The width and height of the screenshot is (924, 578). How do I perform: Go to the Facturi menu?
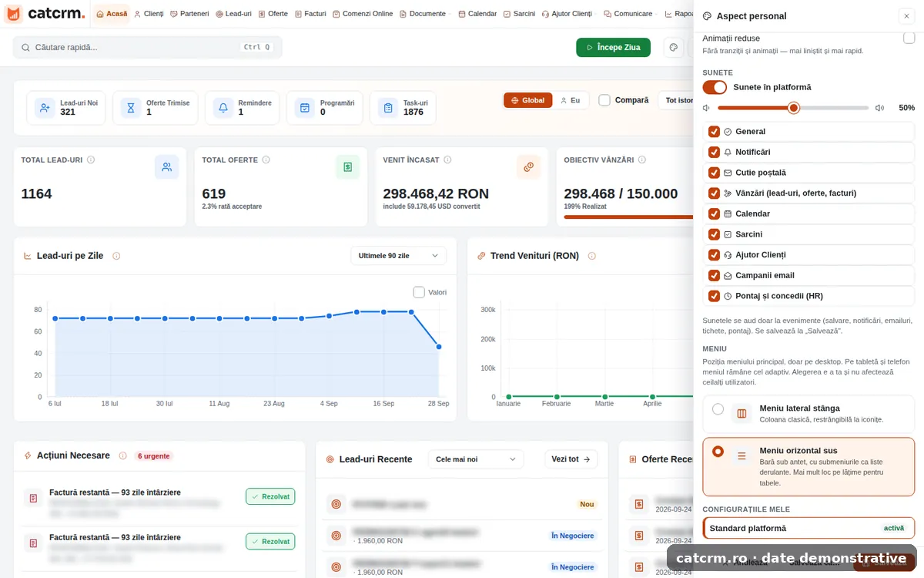(310, 14)
